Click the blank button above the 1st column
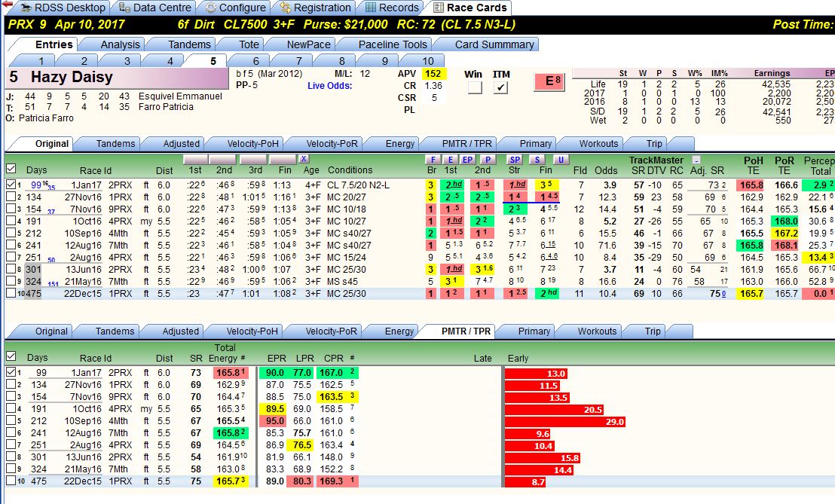 click(x=195, y=159)
